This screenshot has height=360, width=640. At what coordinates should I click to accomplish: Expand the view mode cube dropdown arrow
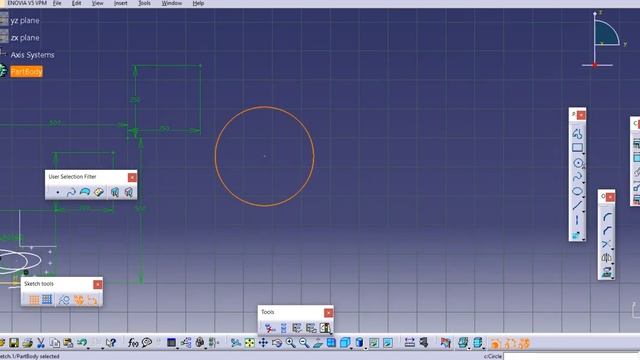click(x=351, y=348)
